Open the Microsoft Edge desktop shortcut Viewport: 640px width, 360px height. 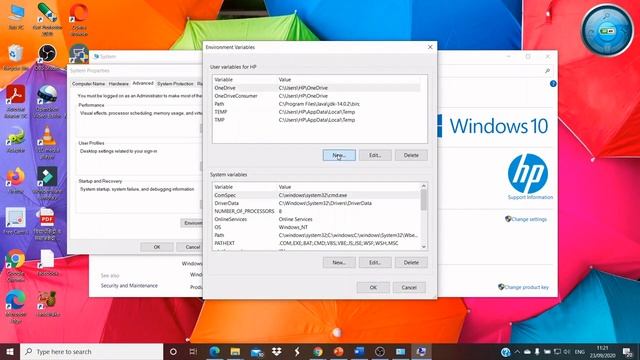[16, 307]
